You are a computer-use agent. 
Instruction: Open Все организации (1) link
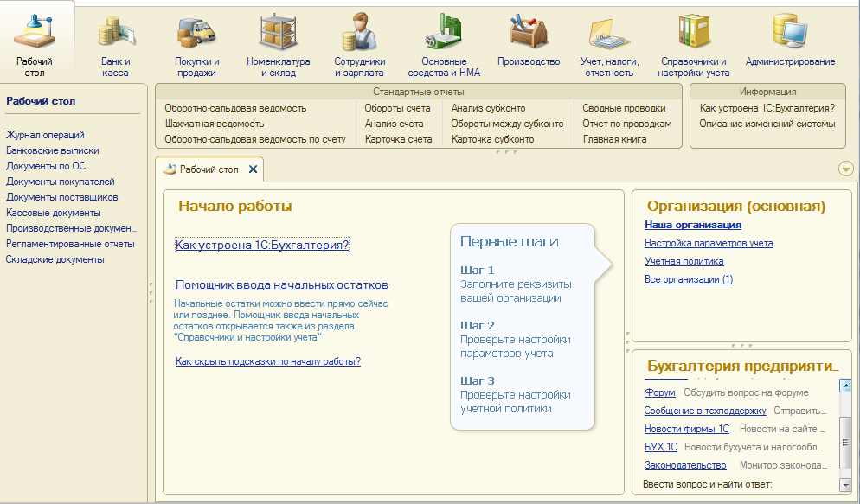pos(689,279)
